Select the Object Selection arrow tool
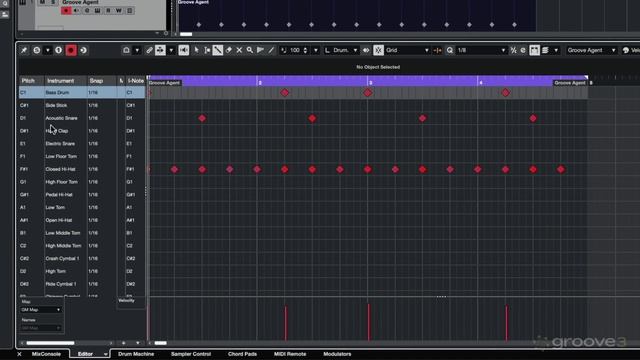 [196, 50]
